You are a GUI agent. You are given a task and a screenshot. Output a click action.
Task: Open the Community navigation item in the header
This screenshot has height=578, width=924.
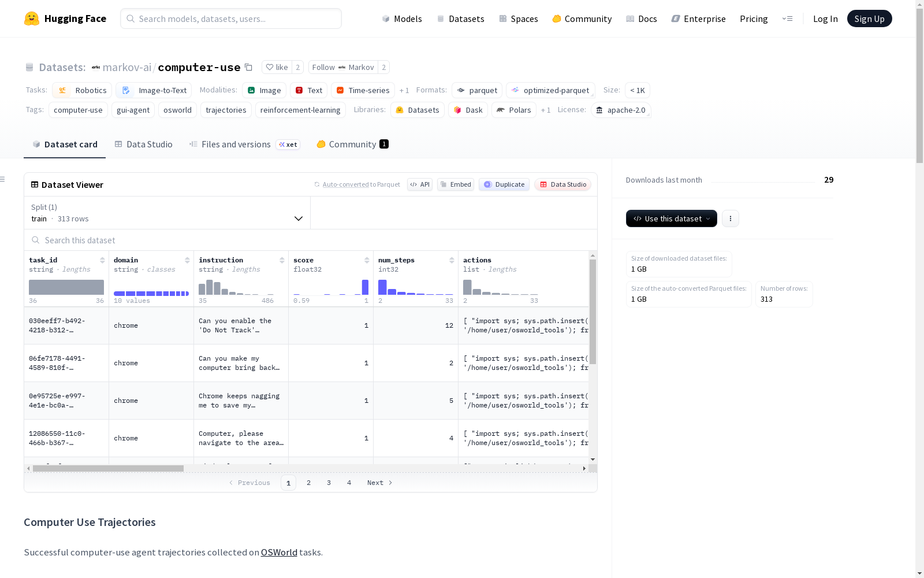[x=582, y=18]
